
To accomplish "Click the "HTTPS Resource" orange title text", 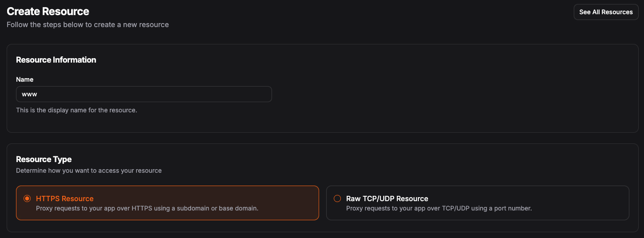I will click(x=64, y=198).
